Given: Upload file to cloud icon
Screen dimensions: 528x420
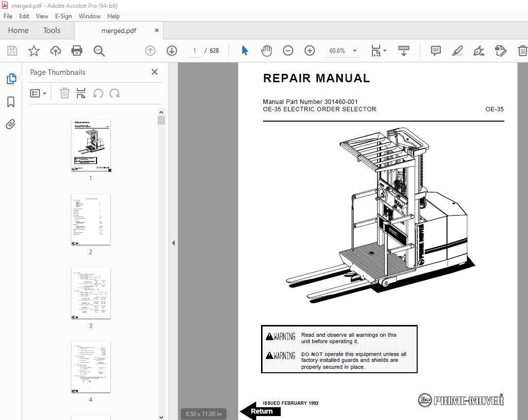Looking at the screenshot, I should 56,51.
